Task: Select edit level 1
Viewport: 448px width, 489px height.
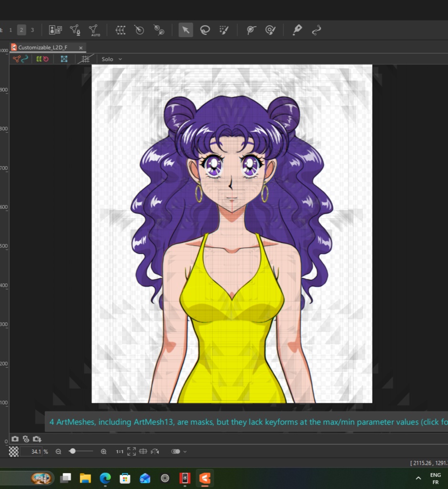Action: tap(10, 30)
